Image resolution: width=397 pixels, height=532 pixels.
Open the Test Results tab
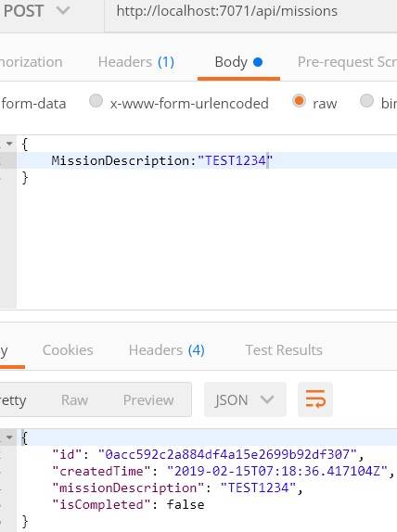284,350
